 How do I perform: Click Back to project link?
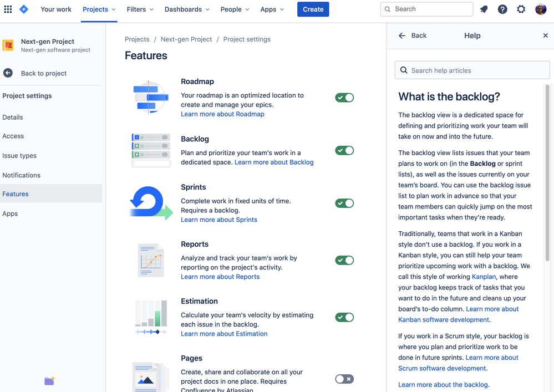pyautogui.click(x=44, y=73)
